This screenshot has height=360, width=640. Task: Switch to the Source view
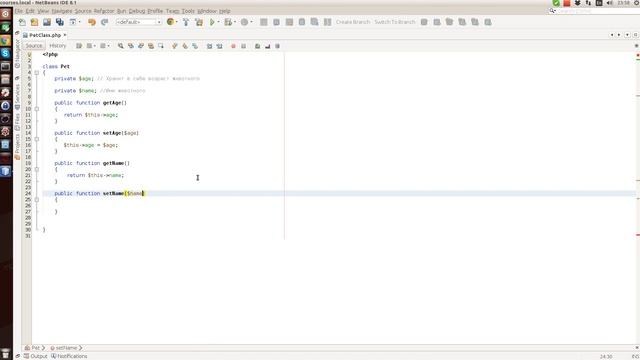[34, 46]
